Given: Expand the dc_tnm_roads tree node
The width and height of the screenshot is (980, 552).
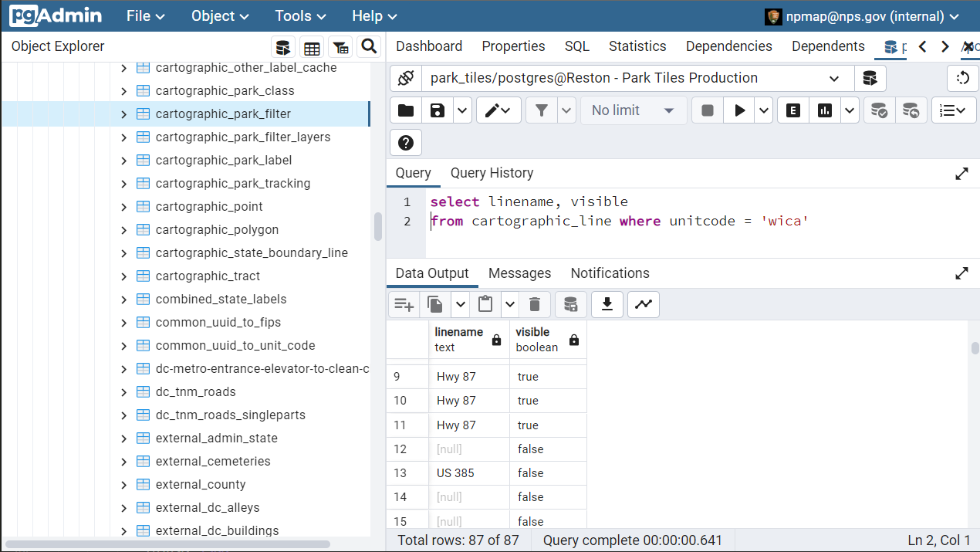Looking at the screenshot, I should 123,392.
